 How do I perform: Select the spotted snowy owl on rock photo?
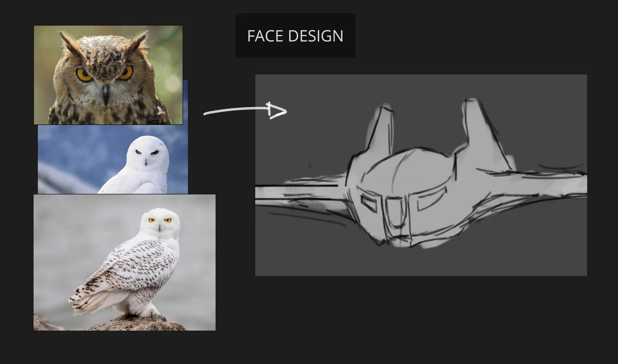[x=124, y=262]
